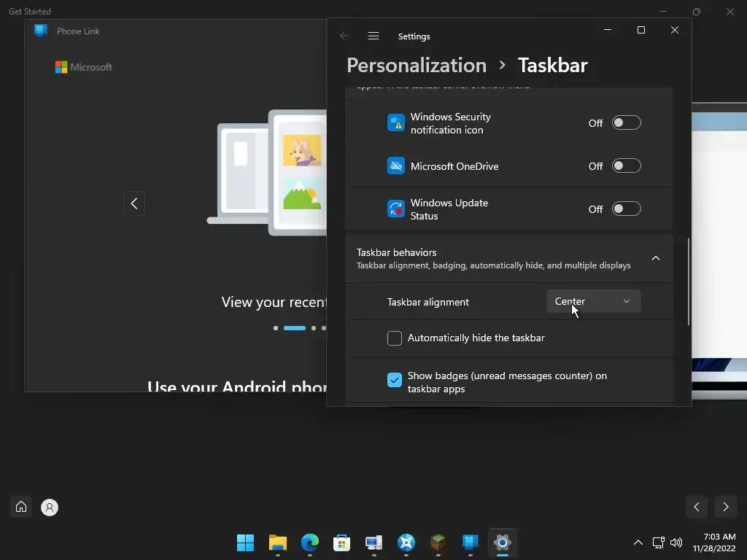Image resolution: width=747 pixels, height=560 pixels.
Task: Restore the Get Started window
Action: click(x=697, y=12)
